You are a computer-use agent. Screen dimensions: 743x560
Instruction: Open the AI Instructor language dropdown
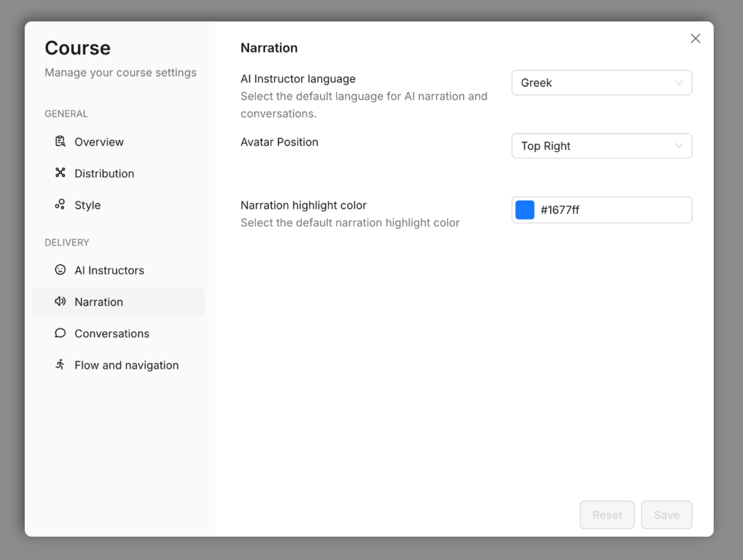(x=602, y=82)
